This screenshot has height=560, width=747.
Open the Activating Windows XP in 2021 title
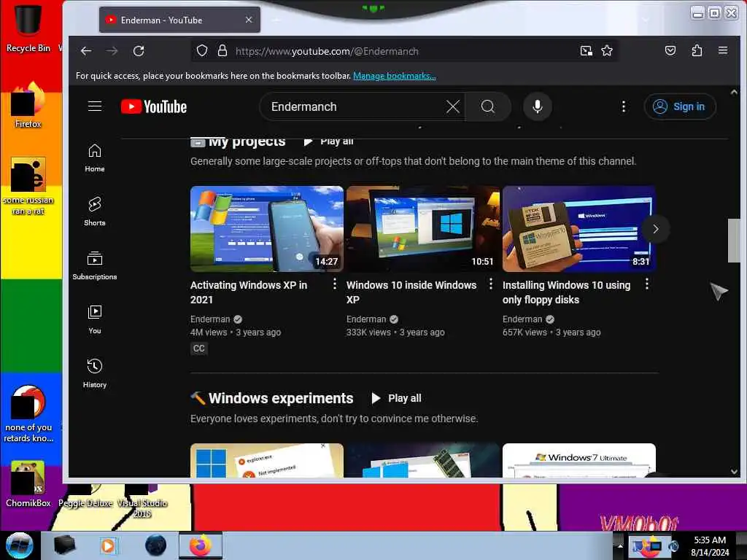tap(249, 292)
